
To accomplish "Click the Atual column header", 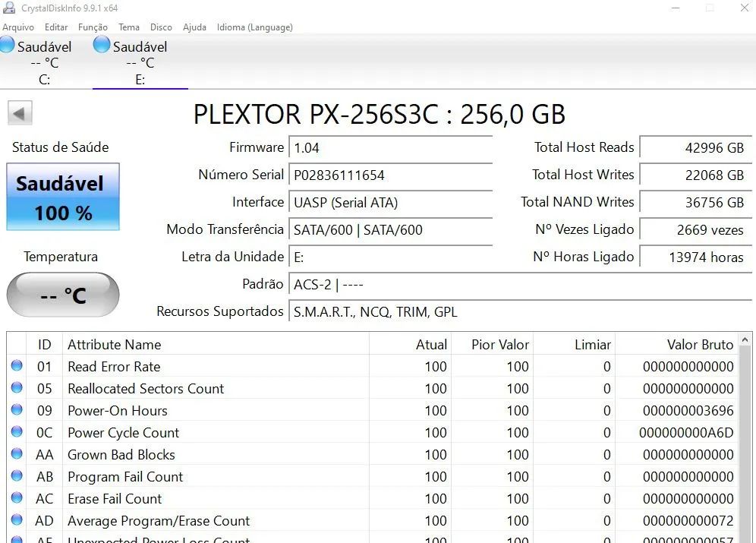I will point(411,344).
